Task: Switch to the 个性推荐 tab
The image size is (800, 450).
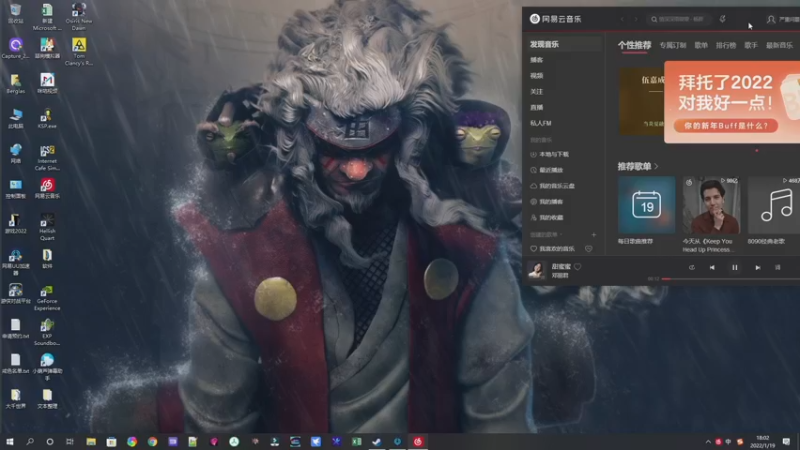Action: [x=634, y=45]
